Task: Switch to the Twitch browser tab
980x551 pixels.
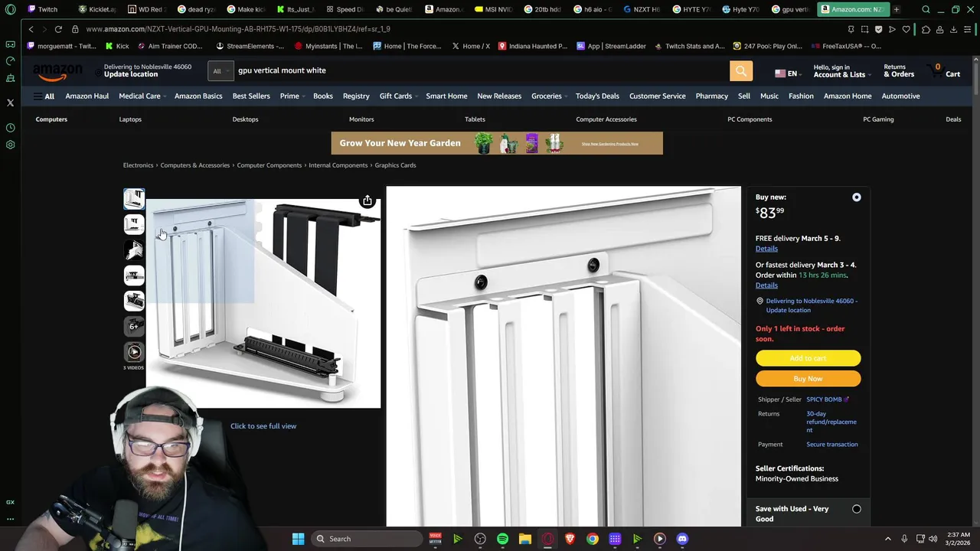Action: [41, 9]
